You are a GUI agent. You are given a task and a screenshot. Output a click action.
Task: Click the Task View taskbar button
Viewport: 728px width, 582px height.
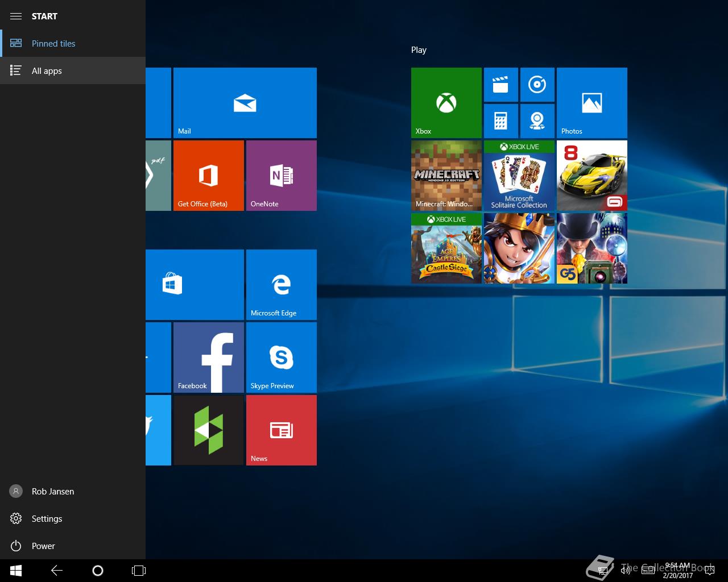139,571
